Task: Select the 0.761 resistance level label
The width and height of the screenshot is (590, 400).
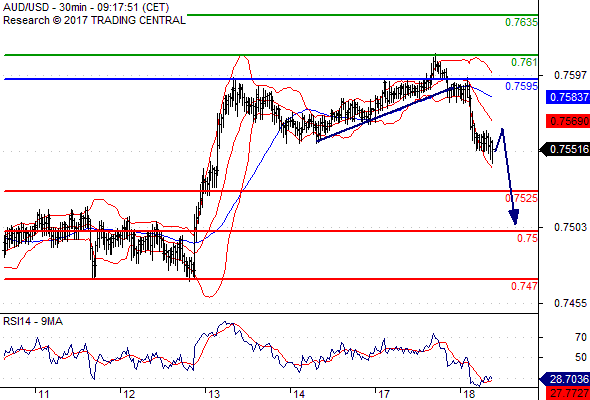Action: pyautogui.click(x=524, y=62)
